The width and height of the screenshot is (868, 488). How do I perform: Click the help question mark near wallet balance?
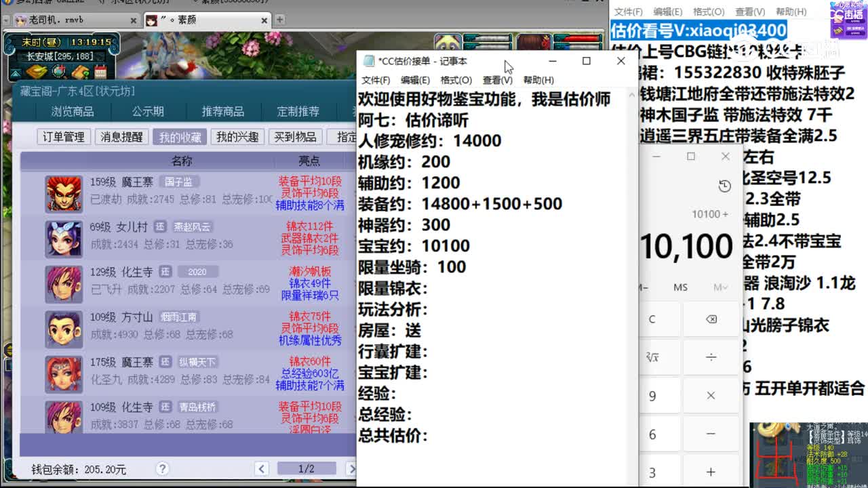[162, 468]
